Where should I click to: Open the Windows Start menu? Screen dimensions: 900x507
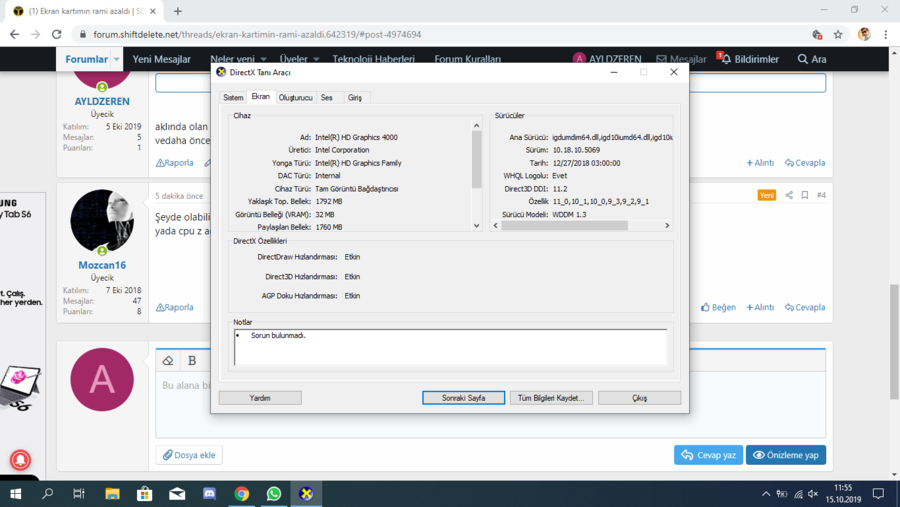tap(16, 494)
